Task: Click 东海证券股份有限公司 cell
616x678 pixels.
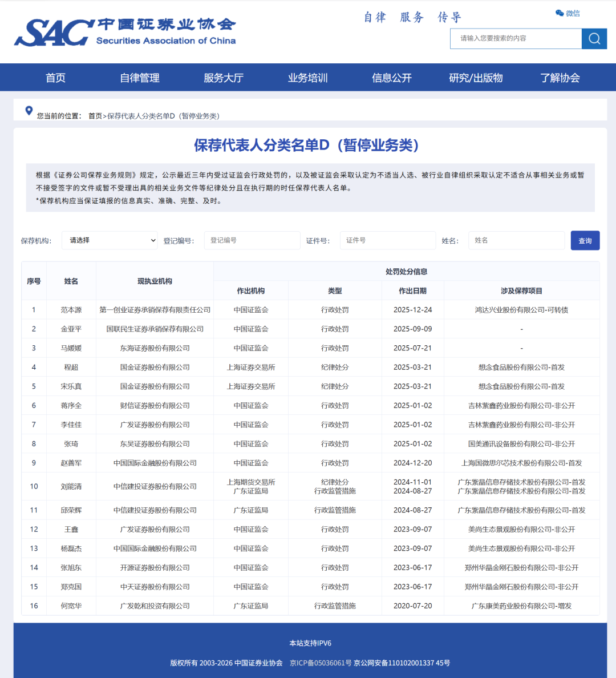Action: (155, 348)
